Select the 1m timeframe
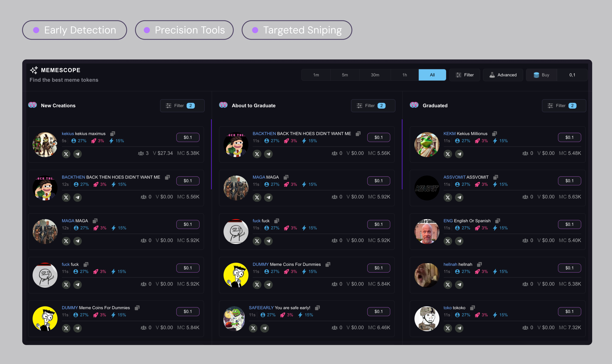The image size is (612, 364). (316, 75)
